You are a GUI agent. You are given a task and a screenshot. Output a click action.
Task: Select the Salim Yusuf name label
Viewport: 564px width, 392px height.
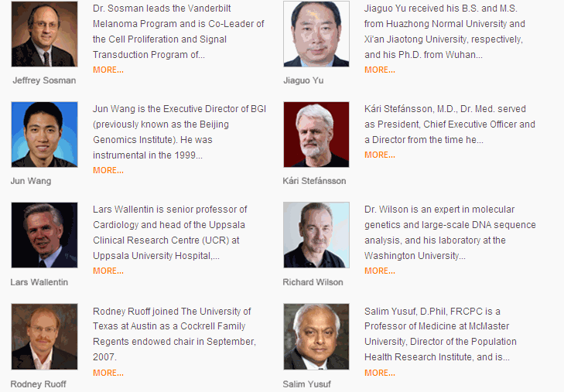coord(307,384)
